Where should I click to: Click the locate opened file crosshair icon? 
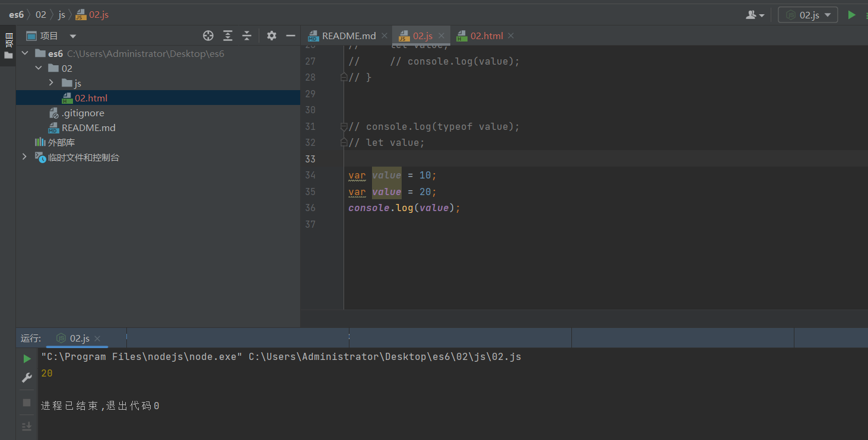click(208, 36)
